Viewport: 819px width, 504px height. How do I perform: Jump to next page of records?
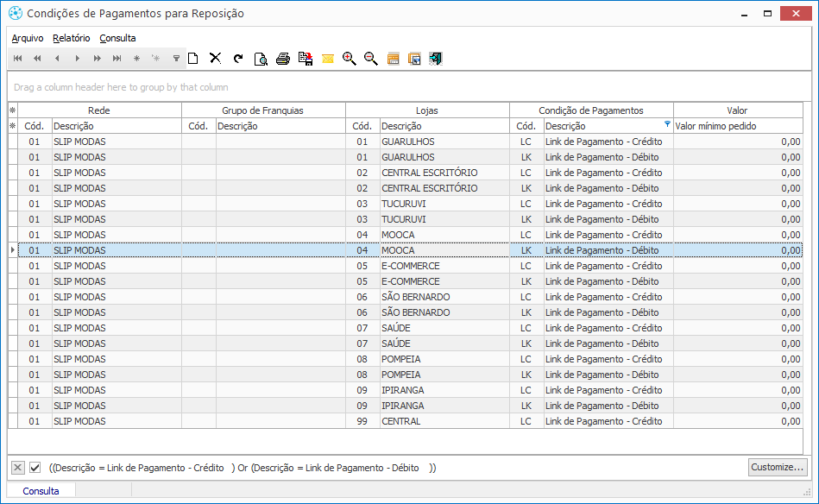97,59
